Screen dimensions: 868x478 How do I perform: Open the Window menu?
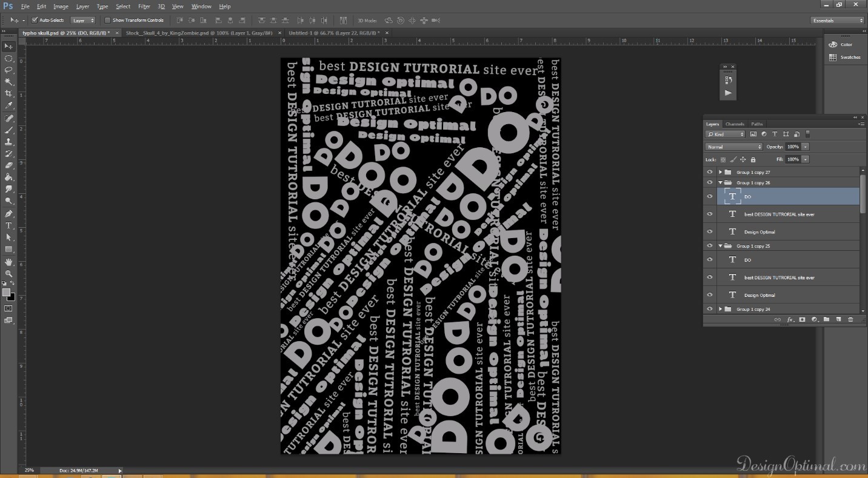point(201,6)
